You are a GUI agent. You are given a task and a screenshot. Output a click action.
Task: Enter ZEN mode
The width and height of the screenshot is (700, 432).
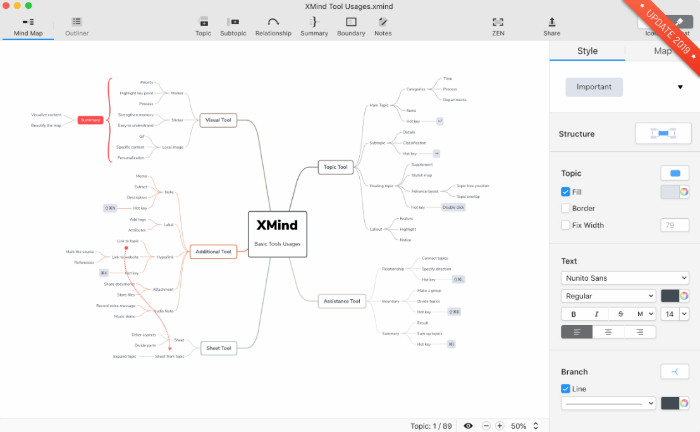point(498,27)
